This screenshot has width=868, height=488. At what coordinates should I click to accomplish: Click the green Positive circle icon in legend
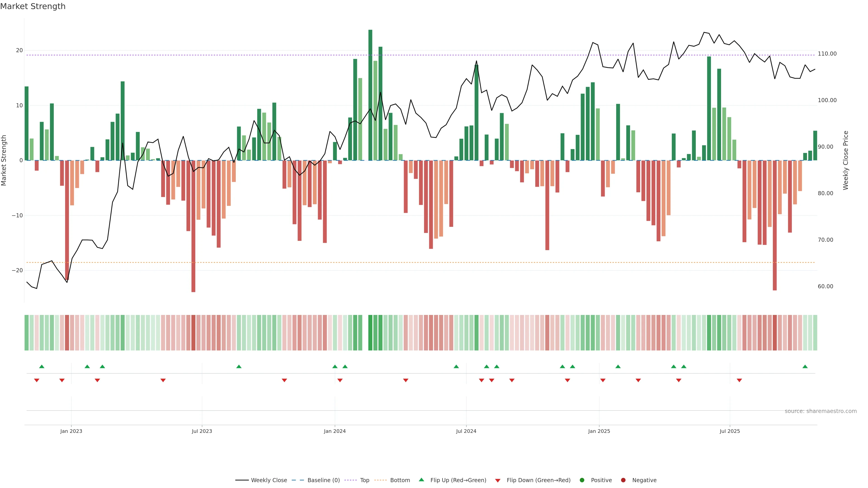point(582,480)
